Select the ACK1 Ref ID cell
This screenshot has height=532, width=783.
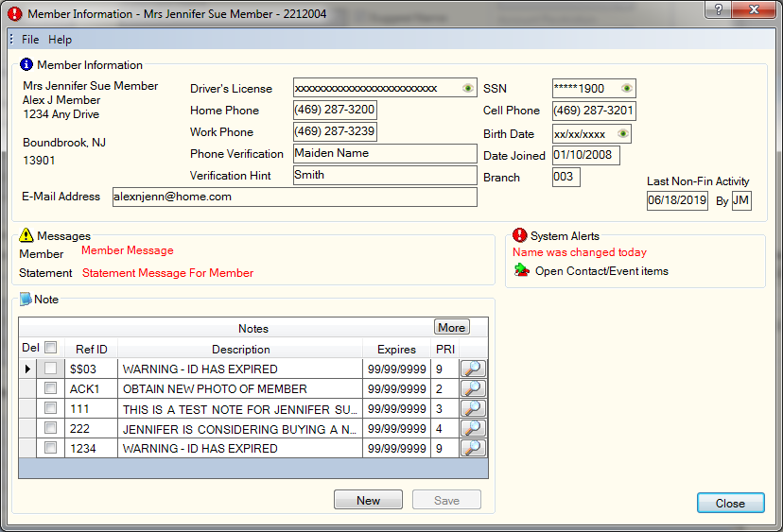(92, 388)
